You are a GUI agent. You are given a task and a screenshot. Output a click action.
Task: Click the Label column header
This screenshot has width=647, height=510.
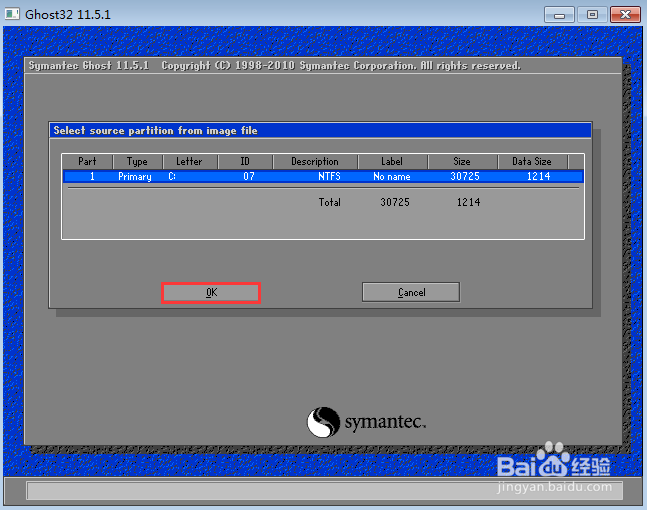(392, 161)
